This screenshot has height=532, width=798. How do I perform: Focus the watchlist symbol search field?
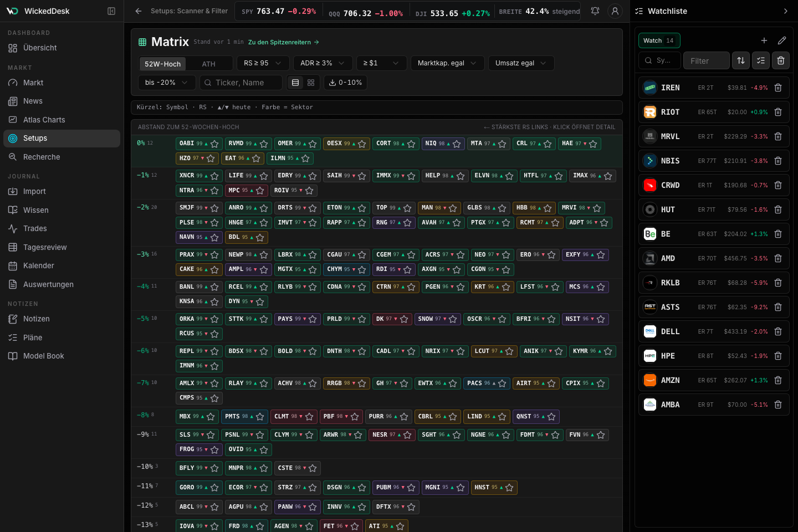click(659, 60)
